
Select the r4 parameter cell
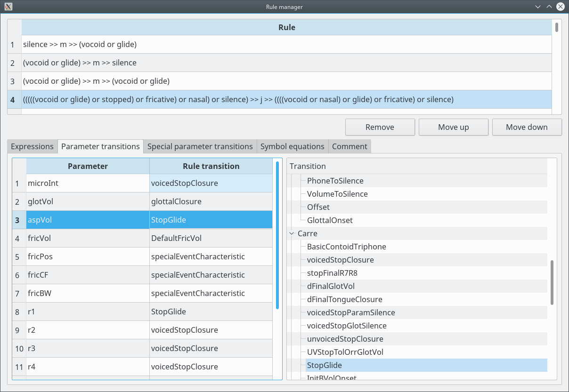point(88,367)
